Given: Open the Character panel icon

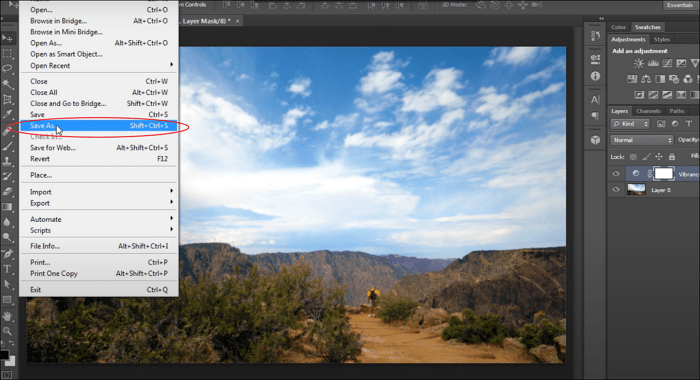Looking at the screenshot, I should pos(595,100).
